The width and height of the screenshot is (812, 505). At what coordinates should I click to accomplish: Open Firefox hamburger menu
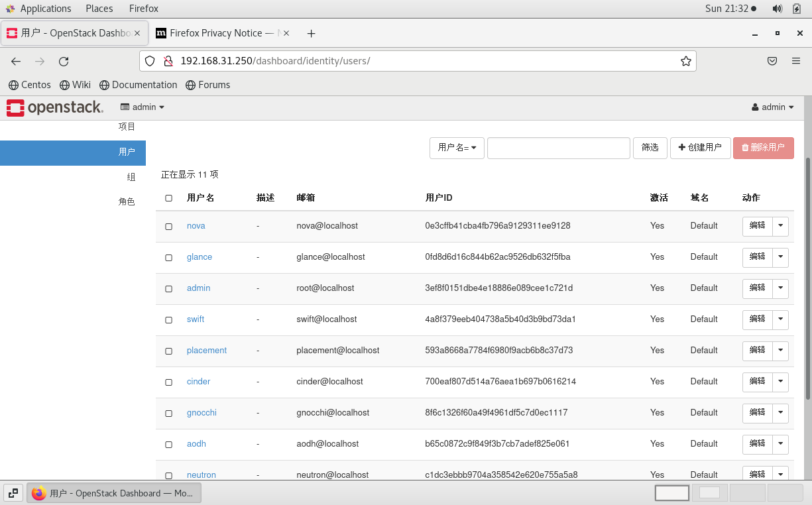coord(796,61)
